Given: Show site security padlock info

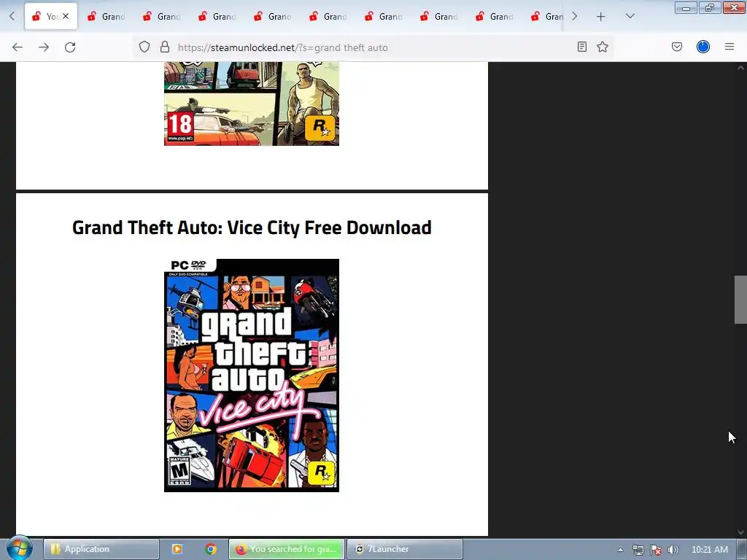Looking at the screenshot, I should tap(165, 47).
